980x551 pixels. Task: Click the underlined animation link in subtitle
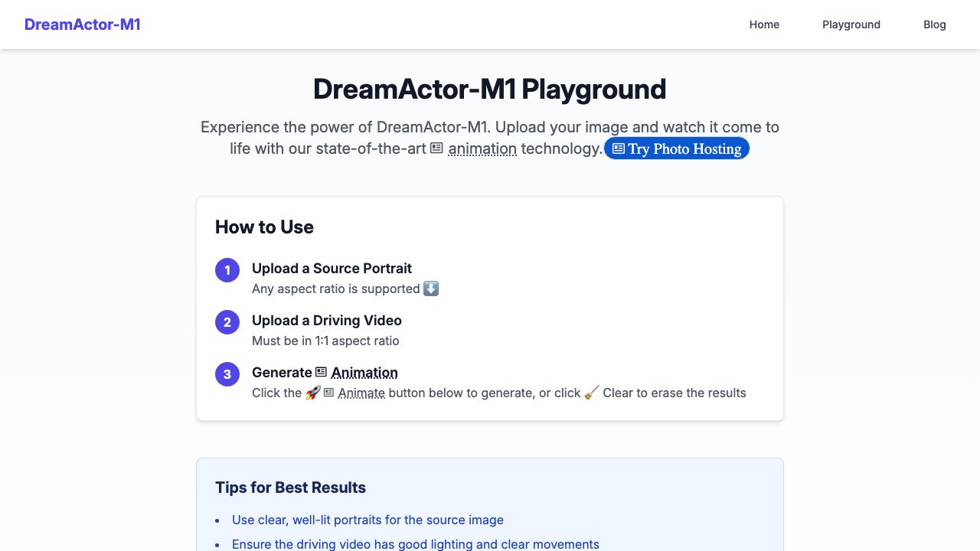coord(482,148)
